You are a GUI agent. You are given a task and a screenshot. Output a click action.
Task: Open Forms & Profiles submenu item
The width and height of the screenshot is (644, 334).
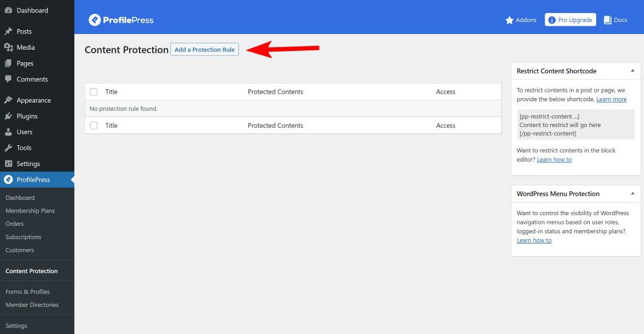pos(28,292)
